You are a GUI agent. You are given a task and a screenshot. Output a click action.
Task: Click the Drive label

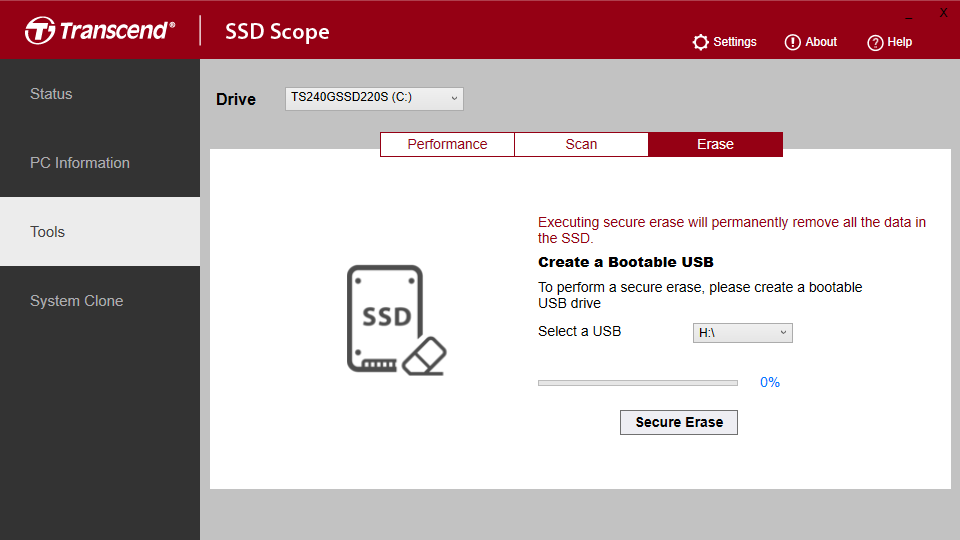[236, 99]
